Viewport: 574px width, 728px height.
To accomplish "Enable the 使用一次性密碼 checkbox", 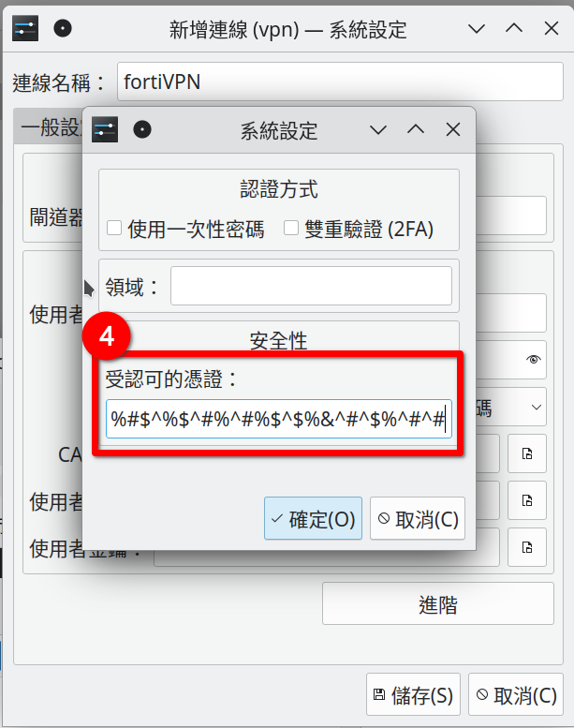I will pyautogui.click(x=114, y=228).
